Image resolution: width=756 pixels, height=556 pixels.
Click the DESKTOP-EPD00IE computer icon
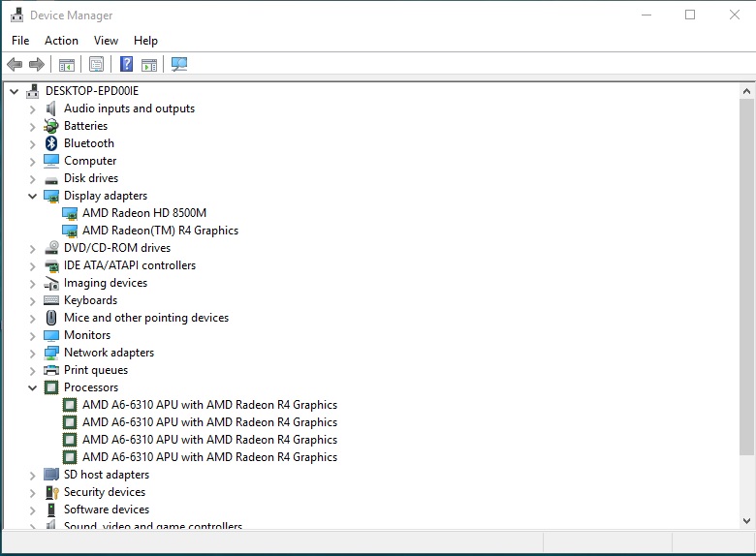32,91
